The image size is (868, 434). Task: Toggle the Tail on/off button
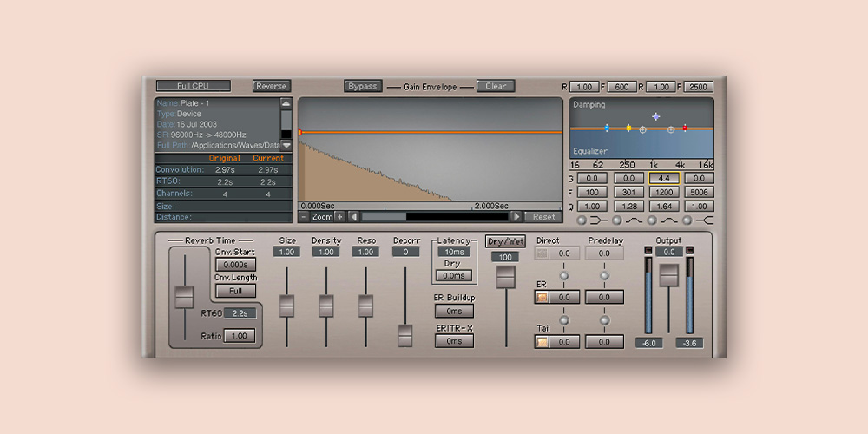[x=542, y=341]
